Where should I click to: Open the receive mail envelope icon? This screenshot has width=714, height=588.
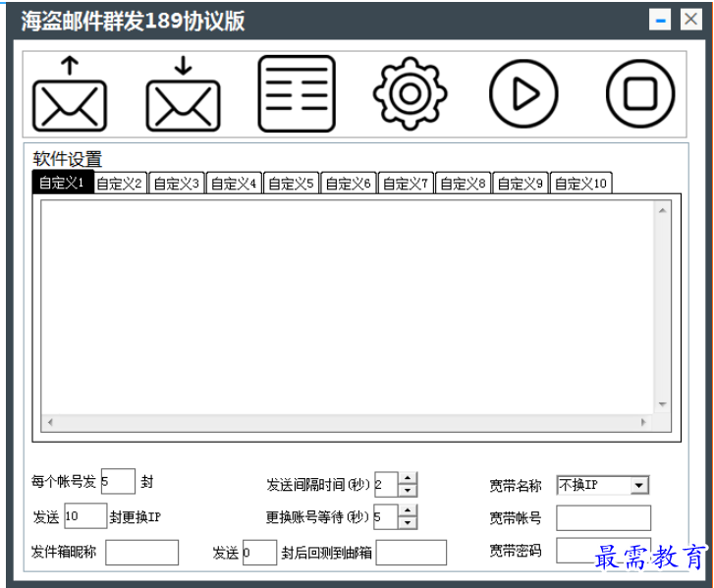(183, 94)
